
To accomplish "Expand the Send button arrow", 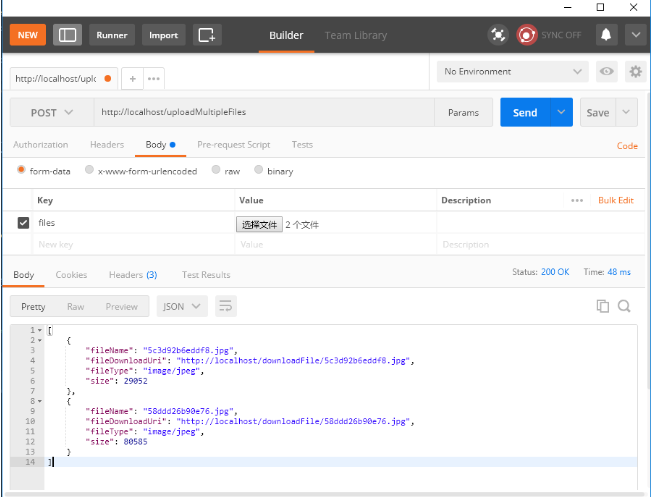I will (561, 112).
